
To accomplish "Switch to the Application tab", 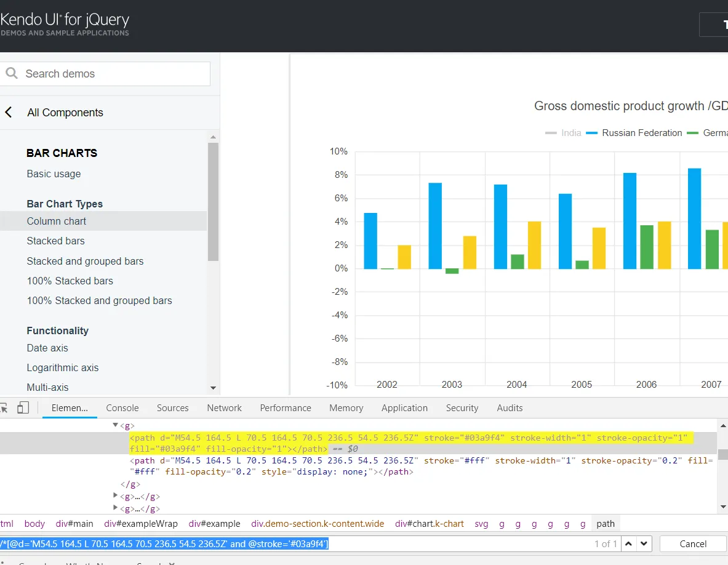I will pos(404,408).
